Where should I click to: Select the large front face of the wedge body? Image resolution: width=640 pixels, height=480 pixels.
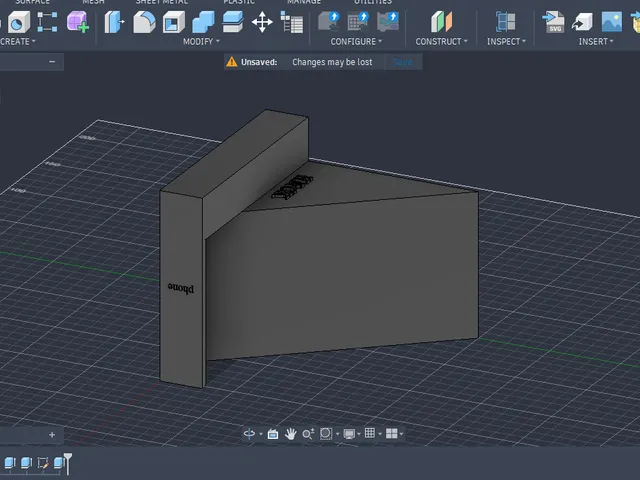[x=343, y=278]
